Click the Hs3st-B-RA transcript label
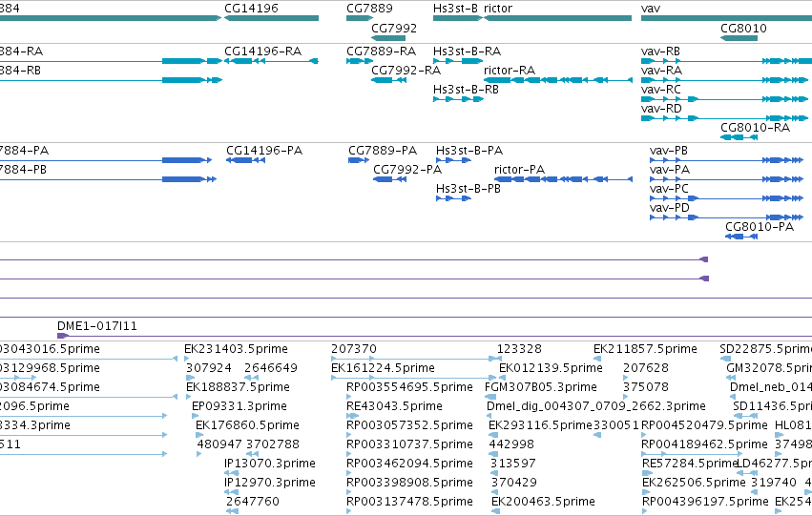 coord(468,52)
